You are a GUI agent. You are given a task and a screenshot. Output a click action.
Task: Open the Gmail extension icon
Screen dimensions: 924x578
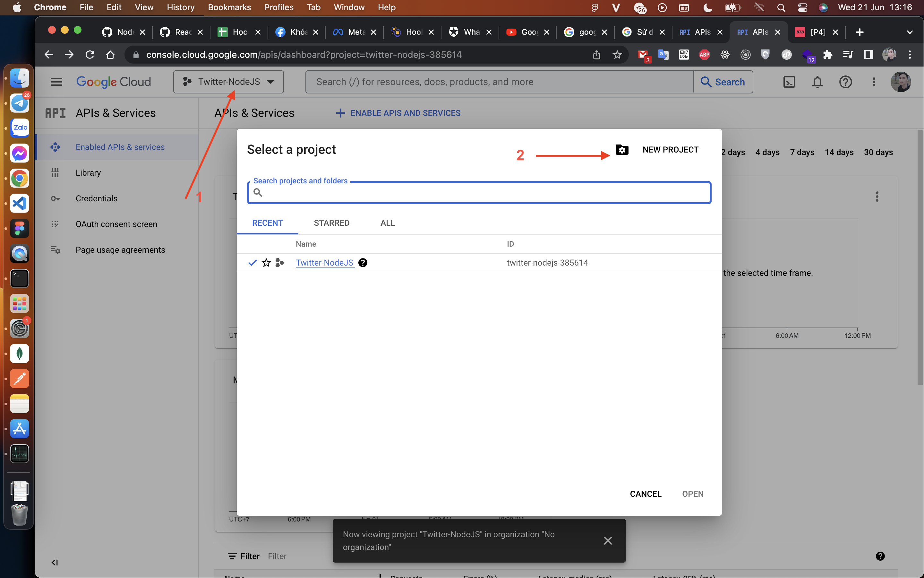click(x=644, y=56)
